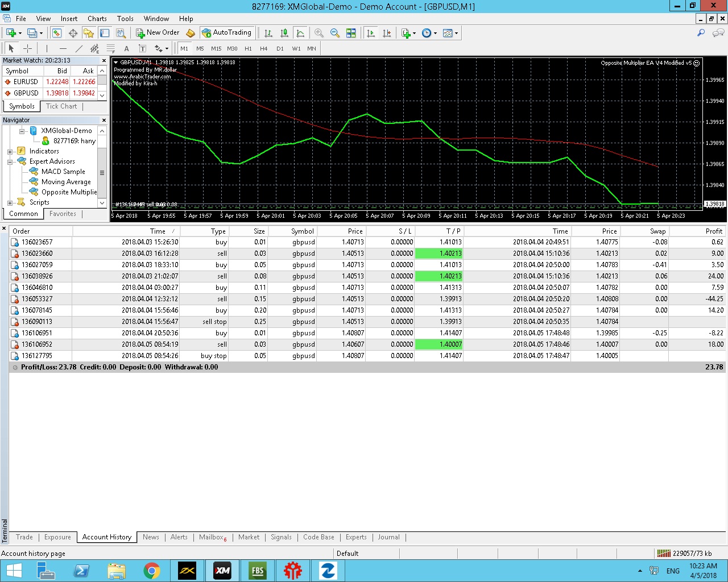Viewport: 728px width, 582px height.
Task: Open the tile windows icon
Action: 351,33
